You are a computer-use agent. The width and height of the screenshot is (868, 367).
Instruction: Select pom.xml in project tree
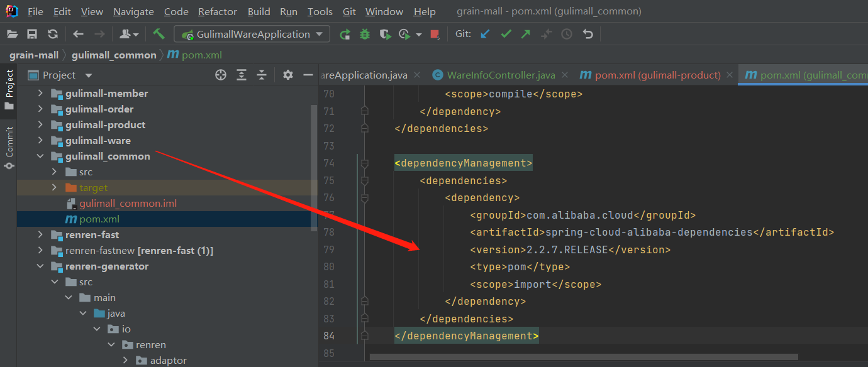point(99,219)
